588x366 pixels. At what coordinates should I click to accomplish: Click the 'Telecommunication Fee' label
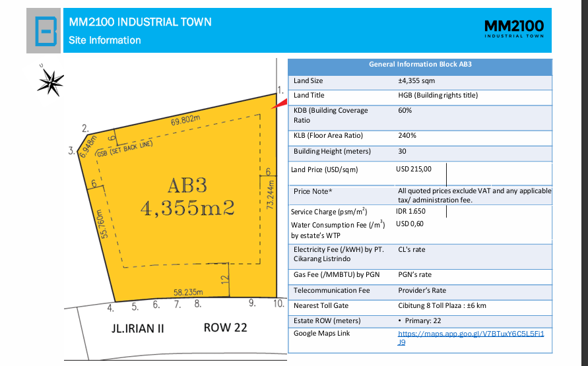(x=331, y=290)
